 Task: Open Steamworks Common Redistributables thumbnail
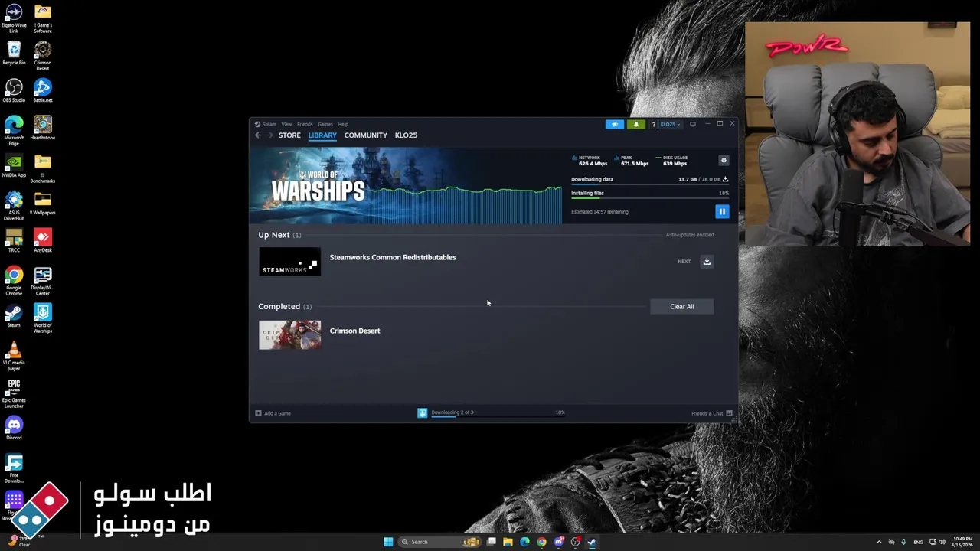(x=289, y=262)
